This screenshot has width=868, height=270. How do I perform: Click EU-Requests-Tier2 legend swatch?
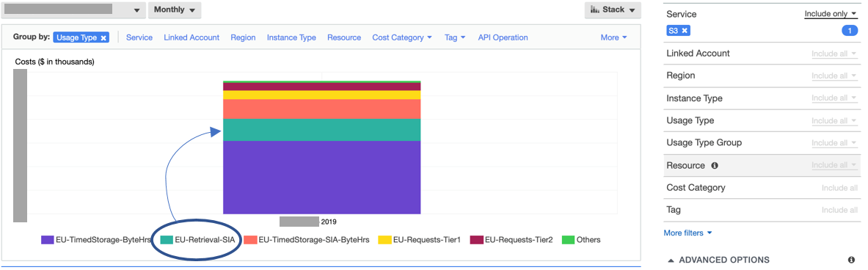[477, 240]
